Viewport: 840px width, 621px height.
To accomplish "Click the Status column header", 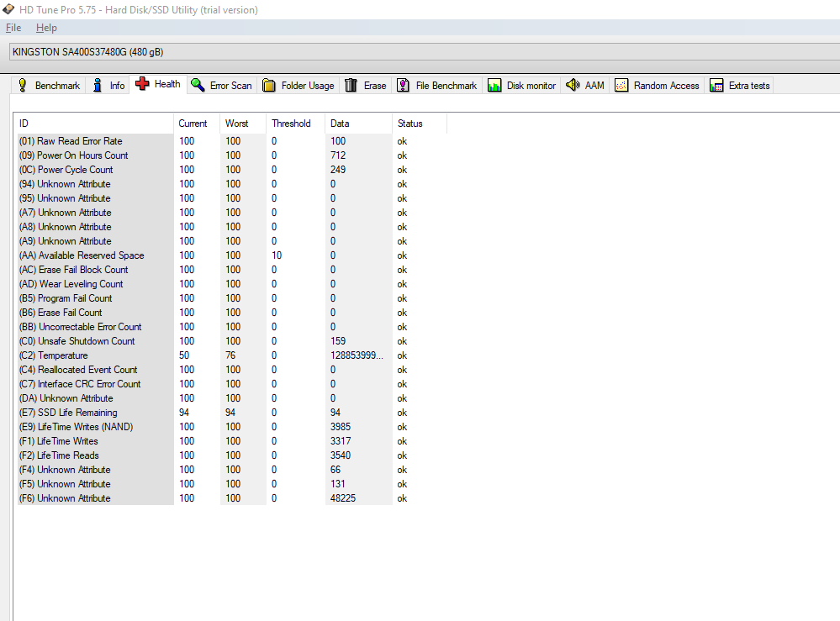I will click(419, 124).
